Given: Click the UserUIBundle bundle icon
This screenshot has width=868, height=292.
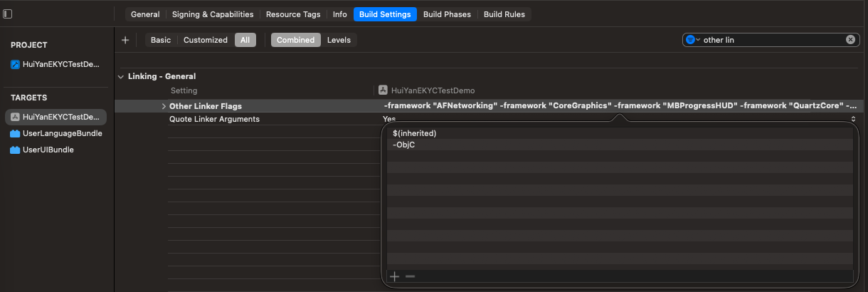Looking at the screenshot, I should 15,150.
